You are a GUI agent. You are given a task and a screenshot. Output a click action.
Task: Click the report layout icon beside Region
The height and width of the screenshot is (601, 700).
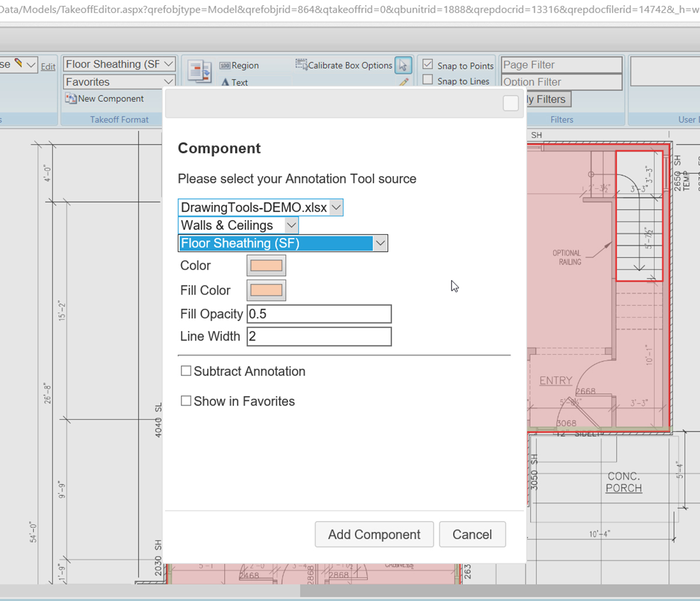(199, 70)
